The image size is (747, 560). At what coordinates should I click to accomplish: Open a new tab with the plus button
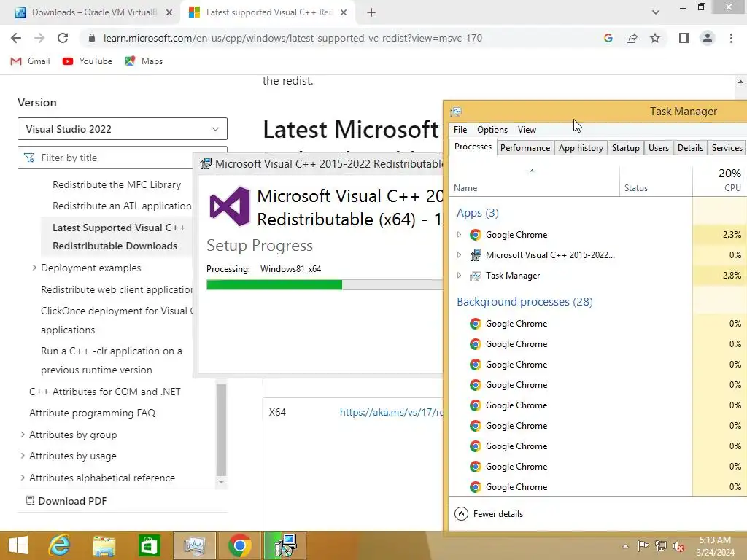[x=371, y=12]
